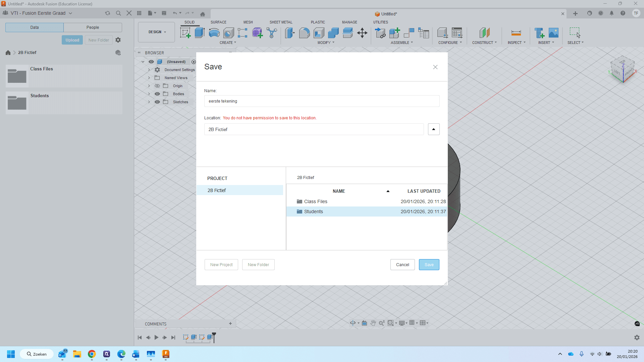Click the Orbit navigation icon

pyautogui.click(x=353, y=323)
